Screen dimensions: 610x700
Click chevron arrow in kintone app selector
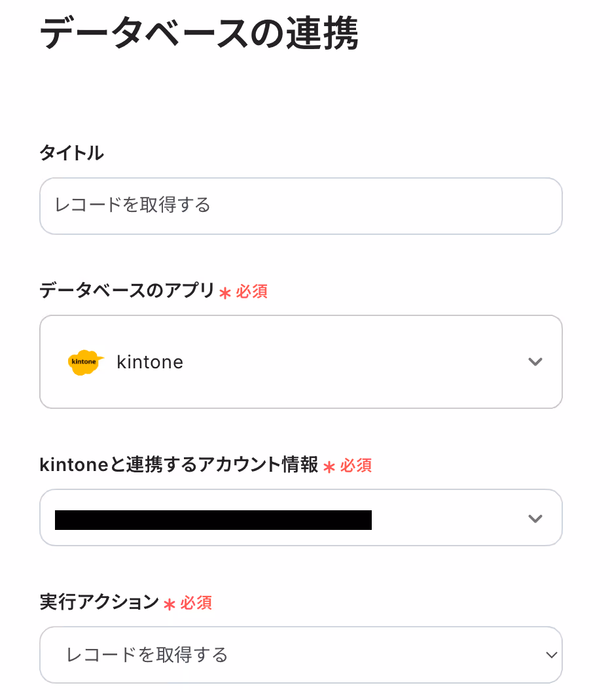click(535, 362)
